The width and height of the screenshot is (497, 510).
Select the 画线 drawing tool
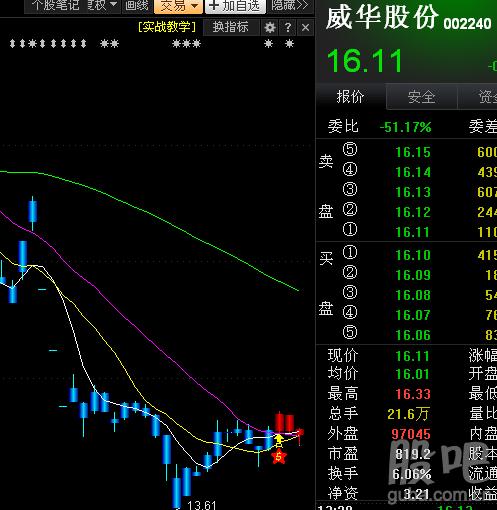(x=136, y=5)
